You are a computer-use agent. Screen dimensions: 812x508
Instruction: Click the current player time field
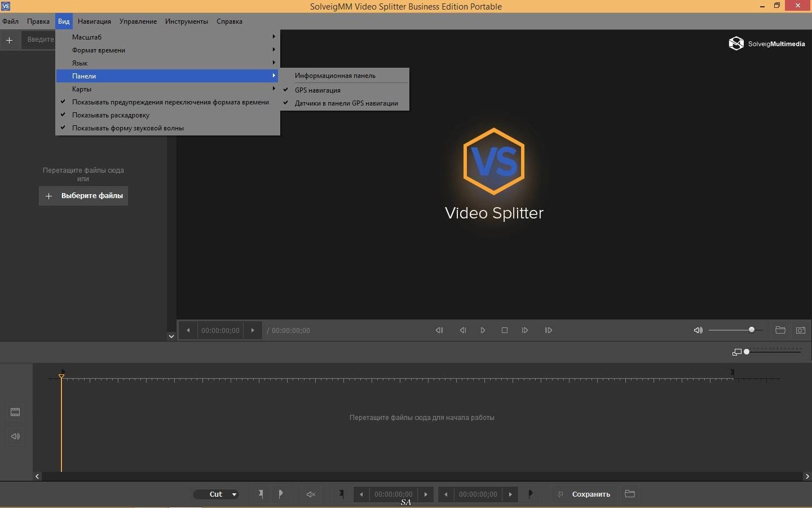coord(220,330)
